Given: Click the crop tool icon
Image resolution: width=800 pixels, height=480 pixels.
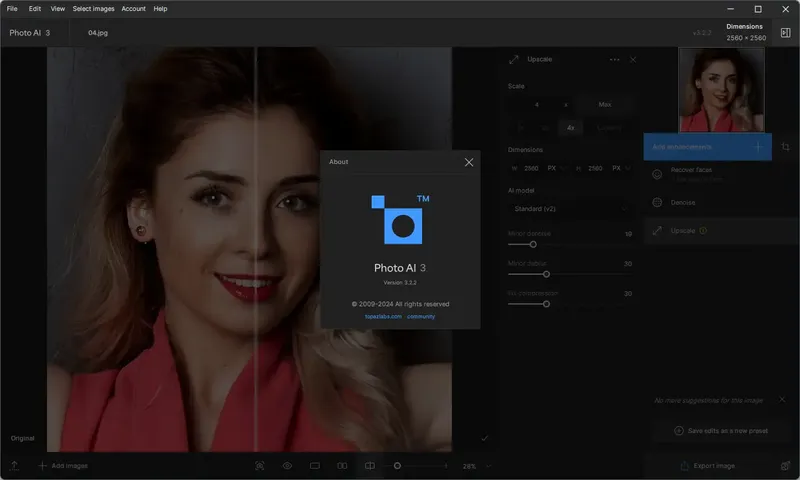Looking at the screenshot, I should [786, 147].
